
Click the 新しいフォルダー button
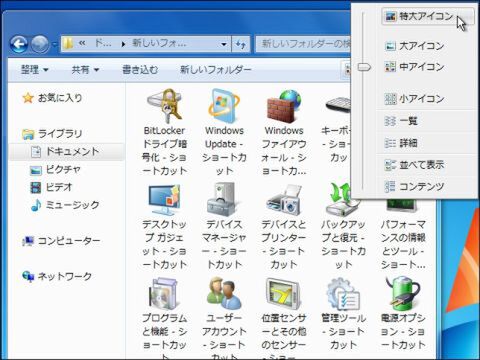[x=216, y=70]
